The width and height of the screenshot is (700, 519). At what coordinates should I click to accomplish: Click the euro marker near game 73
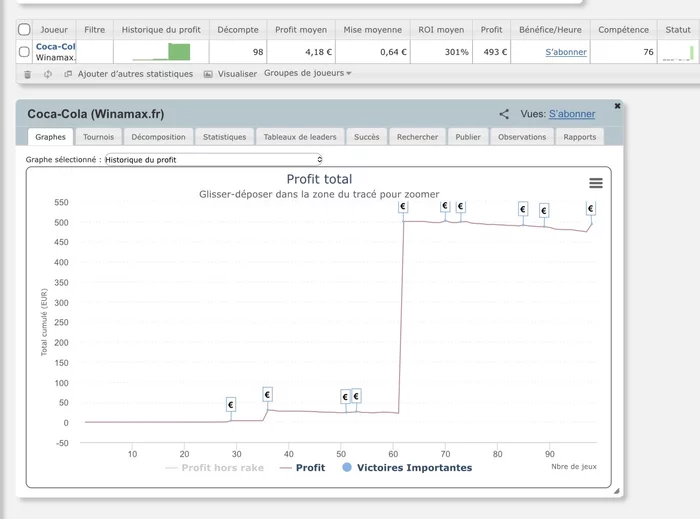(461, 207)
